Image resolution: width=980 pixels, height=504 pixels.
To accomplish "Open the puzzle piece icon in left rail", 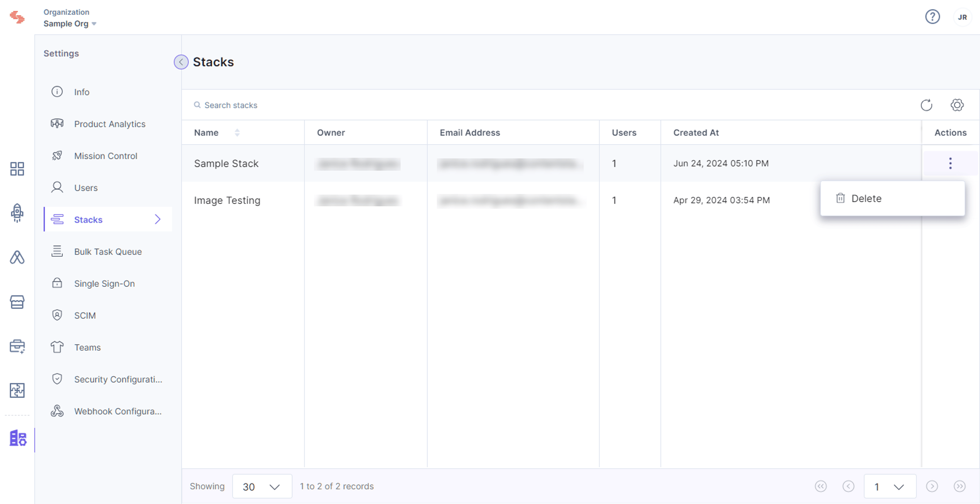I will 17,390.
